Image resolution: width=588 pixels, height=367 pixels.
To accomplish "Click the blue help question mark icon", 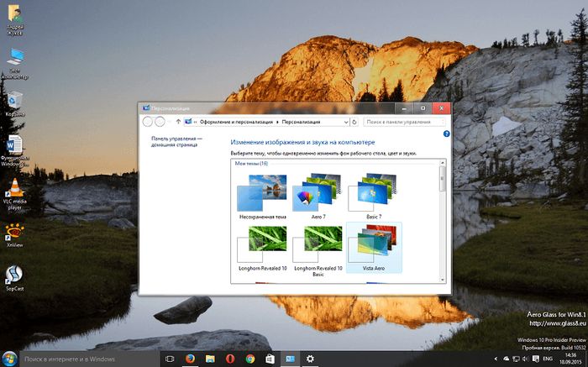I will point(445,134).
